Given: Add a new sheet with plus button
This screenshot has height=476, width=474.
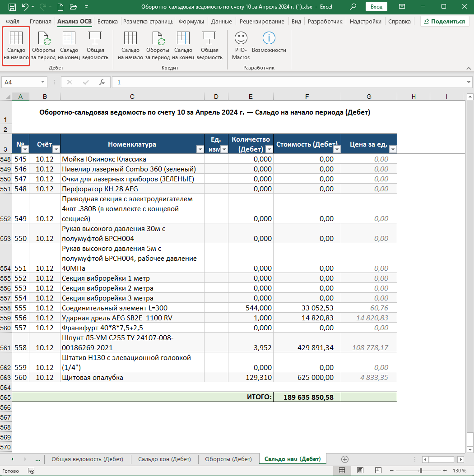Looking at the screenshot, I should point(344,459).
